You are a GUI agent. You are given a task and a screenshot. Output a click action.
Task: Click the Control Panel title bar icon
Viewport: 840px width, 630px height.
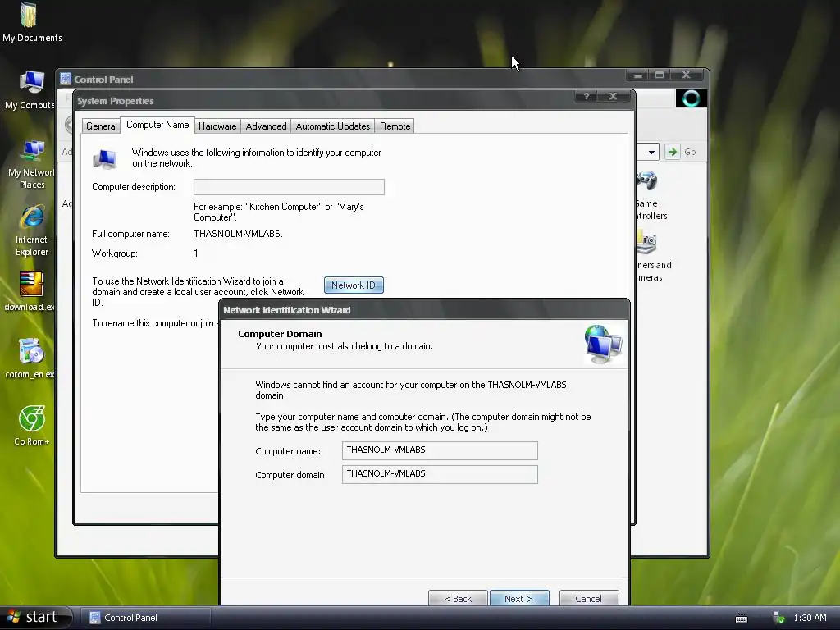(x=66, y=80)
